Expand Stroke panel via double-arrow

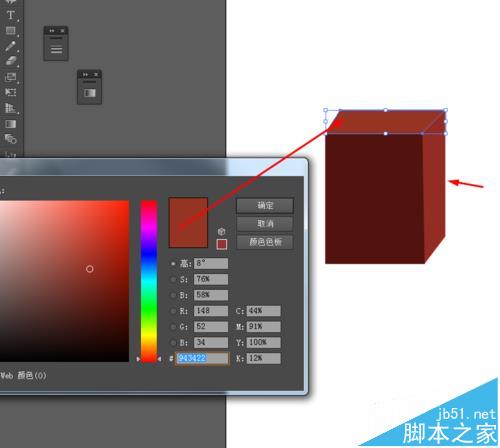[x=52, y=31]
